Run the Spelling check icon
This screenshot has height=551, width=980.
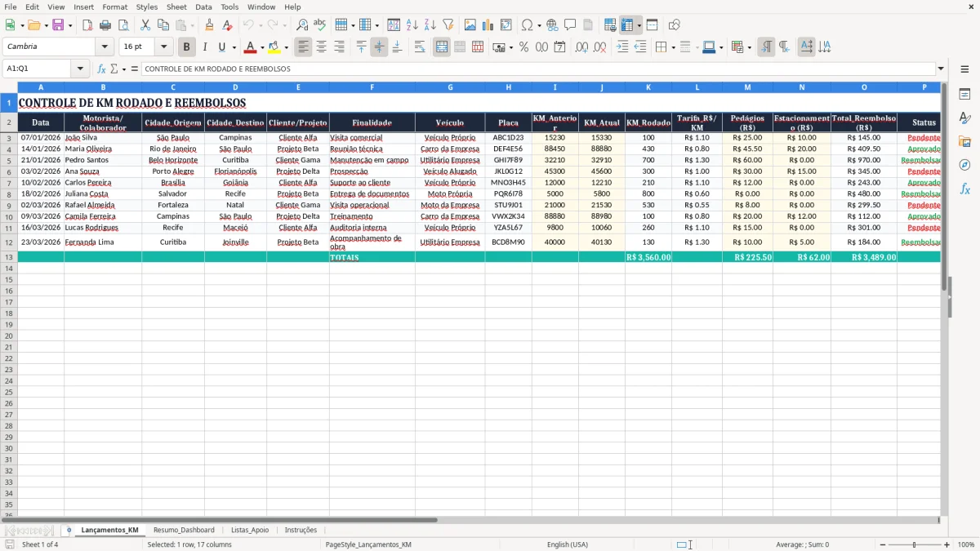click(x=319, y=25)
